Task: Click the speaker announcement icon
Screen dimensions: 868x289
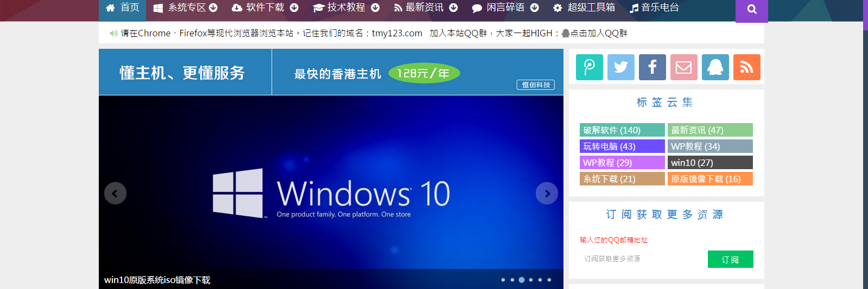Action: point(113,33)
